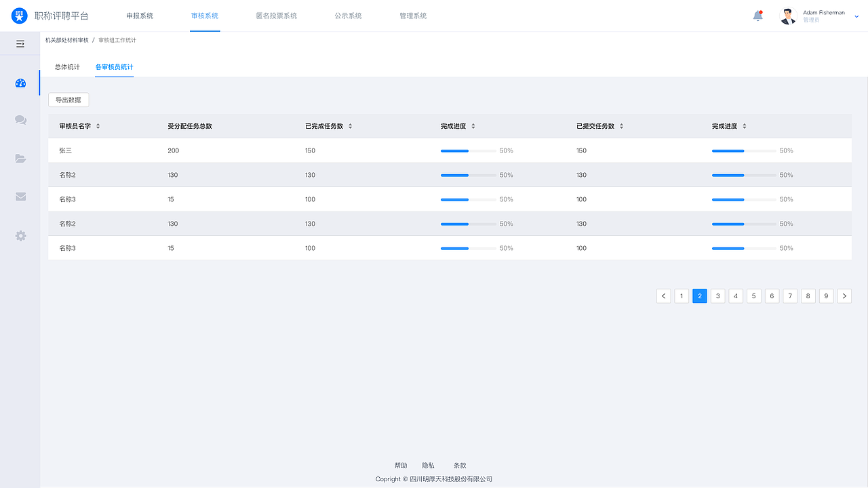Sort by the last 完成进度 column

pyautogui.click(x=745, y=126)
